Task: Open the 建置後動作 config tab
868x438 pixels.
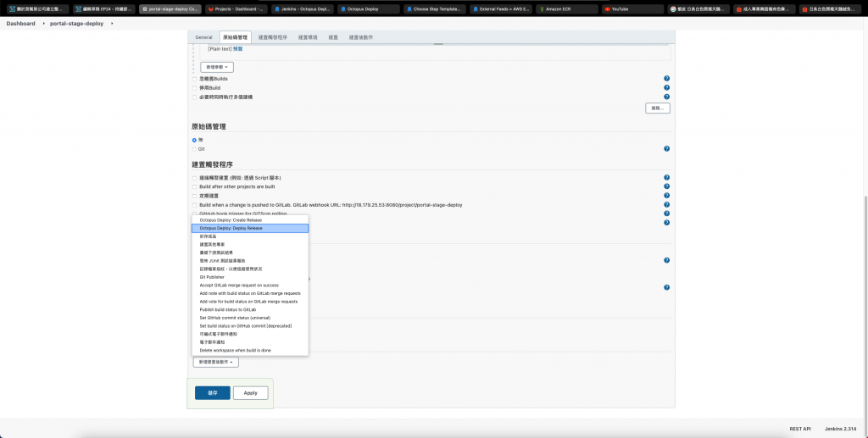Action: pyautogui.click(x=361, y=37)
